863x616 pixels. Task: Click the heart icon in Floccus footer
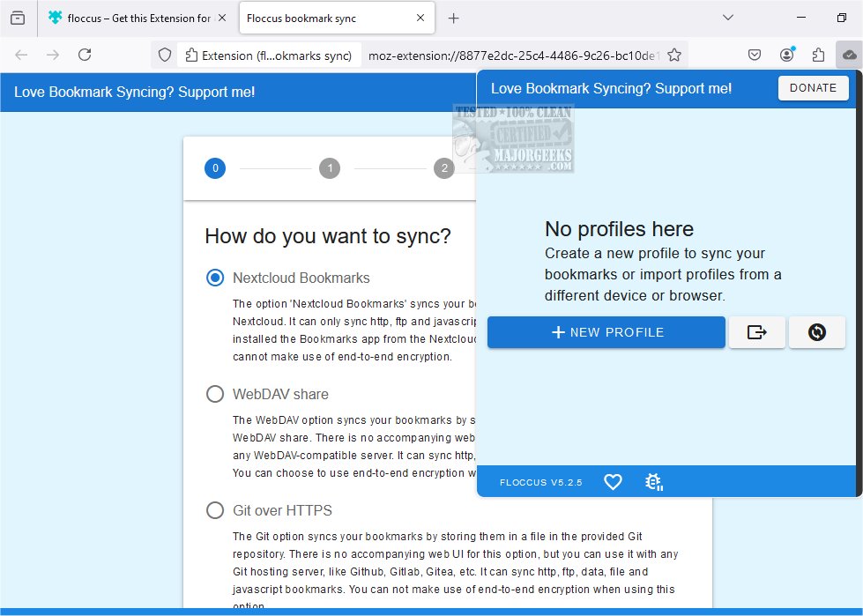click(613, 482)
